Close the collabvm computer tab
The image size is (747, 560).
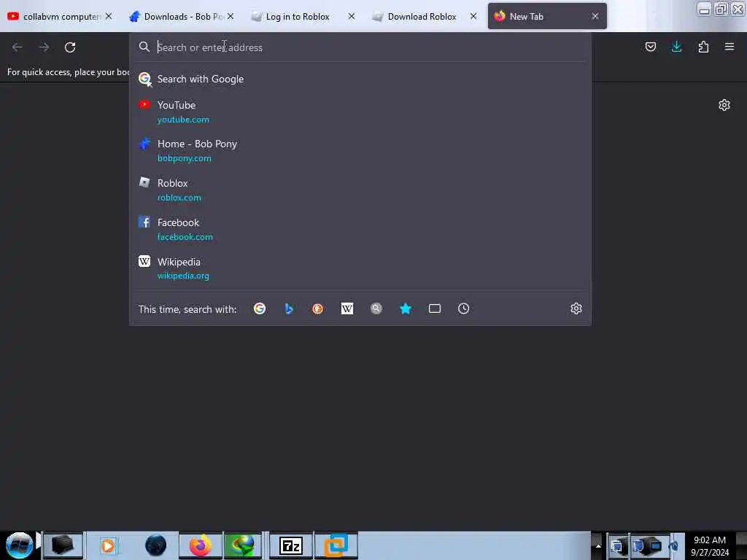(109, 16)
